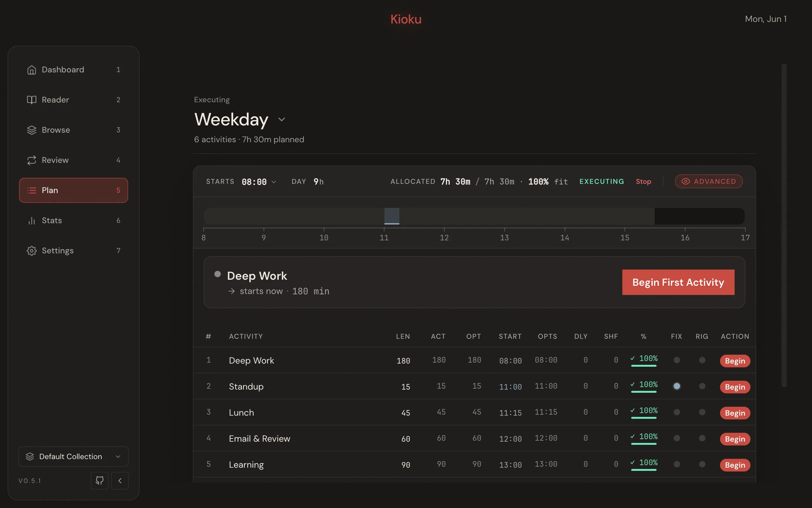Click the ACTIVITY column header
The width and height of the screenshot is (812, 508).
(x=246, y=336)
